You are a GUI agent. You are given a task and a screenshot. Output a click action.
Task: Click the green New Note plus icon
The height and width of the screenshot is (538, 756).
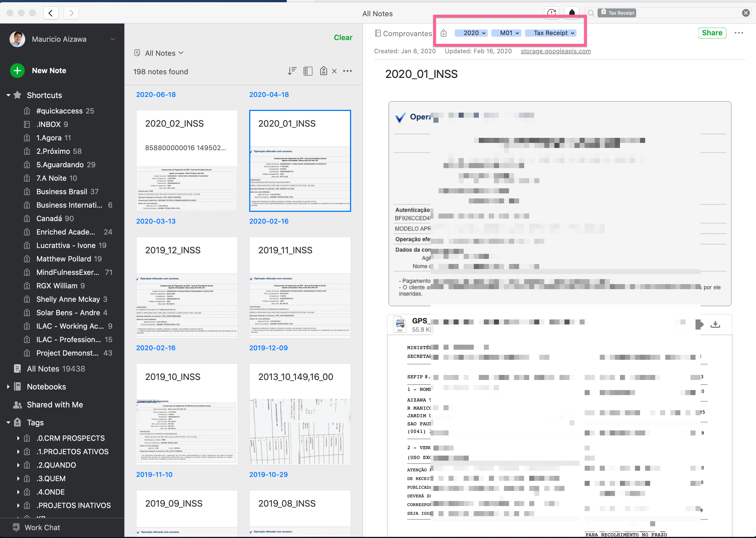coord(17,71)
